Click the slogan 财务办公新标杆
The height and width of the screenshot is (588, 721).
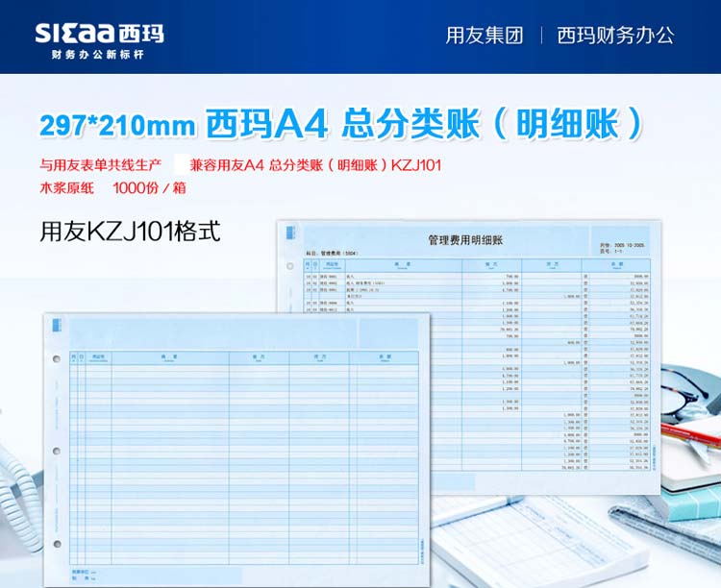tap(98, 55)
